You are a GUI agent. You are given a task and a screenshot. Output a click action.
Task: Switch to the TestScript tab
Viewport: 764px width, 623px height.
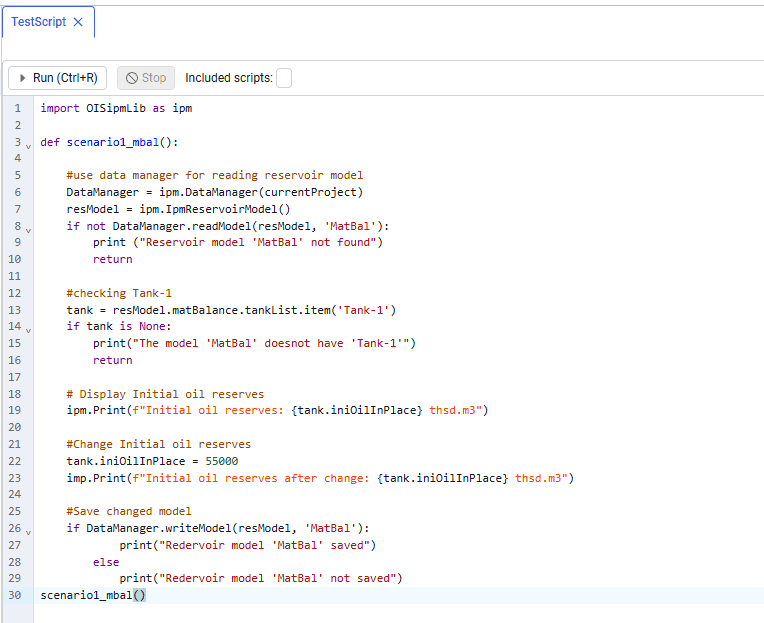(38, 22)
